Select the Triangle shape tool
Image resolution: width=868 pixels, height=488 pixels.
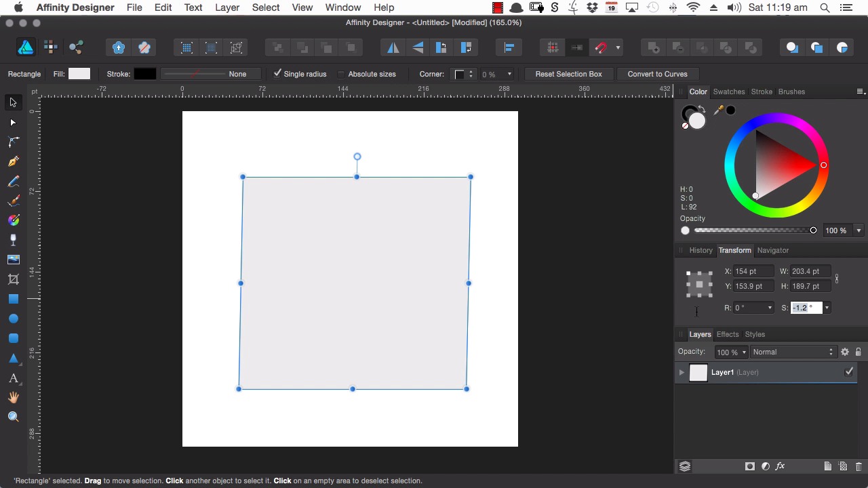point(13,358)
